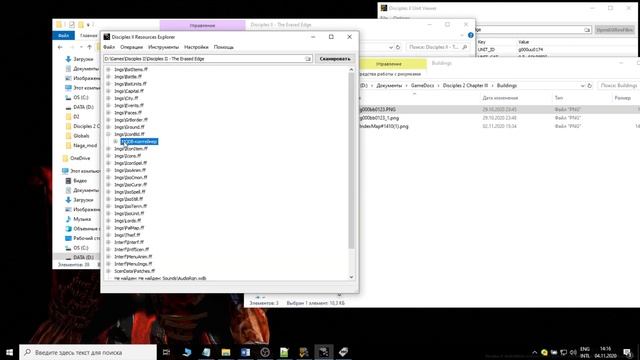Expand the Imgs\BatUnits.ff node

point(108,84)
